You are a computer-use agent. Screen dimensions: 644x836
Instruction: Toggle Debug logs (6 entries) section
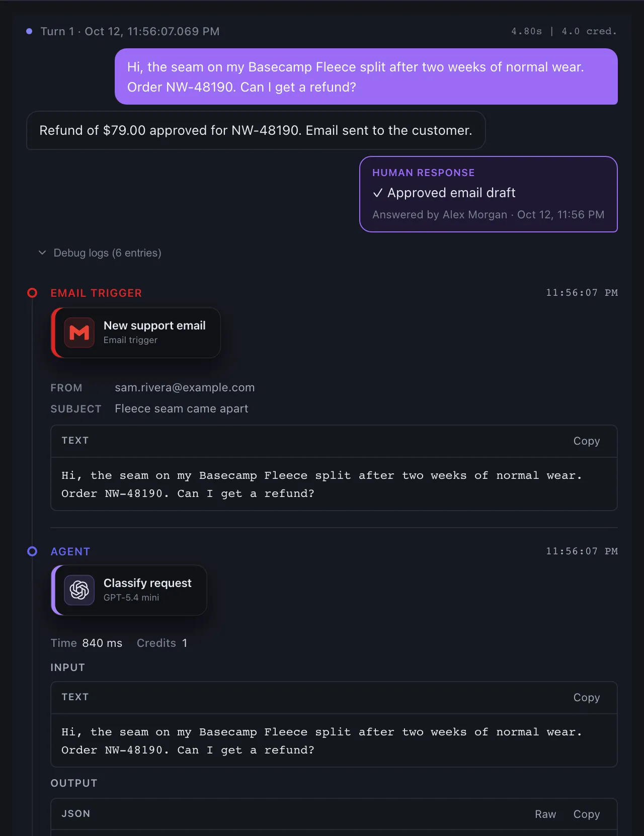(100, 253)
